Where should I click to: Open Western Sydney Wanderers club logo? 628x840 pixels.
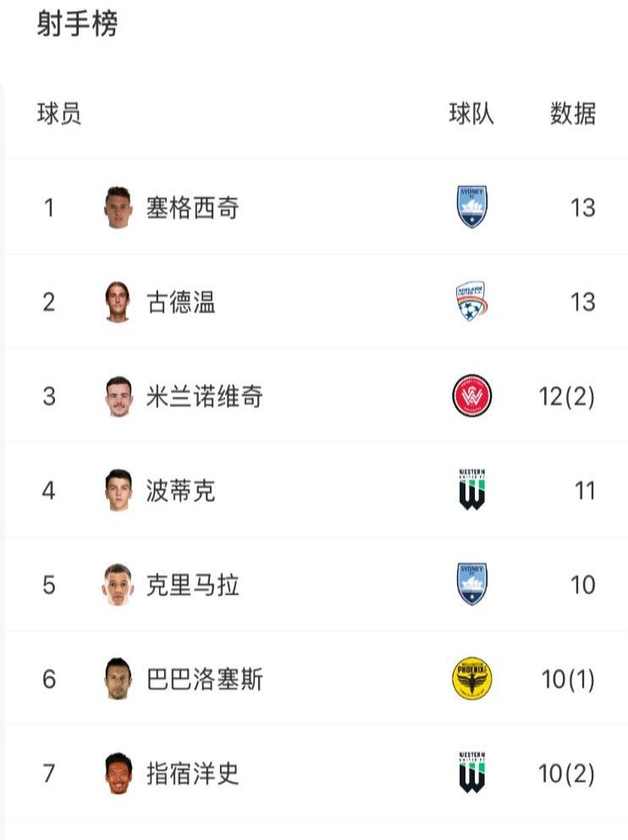click(x=471, y=396)
